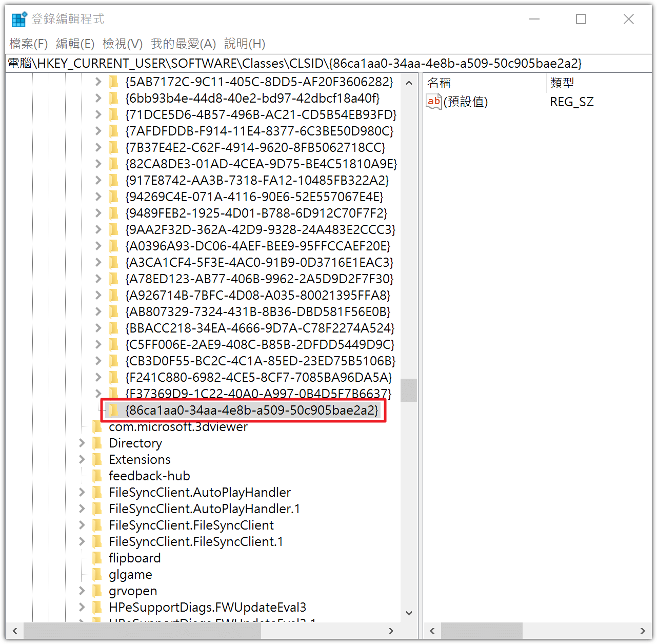Click the folder icon of {71DCE5D6-4B57-496B-AC21-CD5B54EB93FD}
Viewport: 657px width, 644px height.
pyautogui.click(x=113, y=114)
